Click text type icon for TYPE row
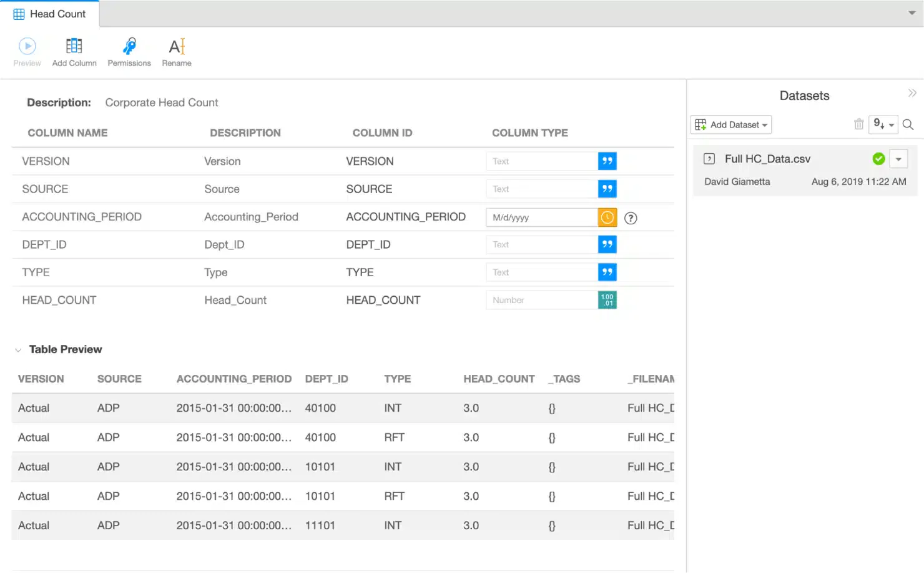The image size is (924, 573). tap(607, 272)
